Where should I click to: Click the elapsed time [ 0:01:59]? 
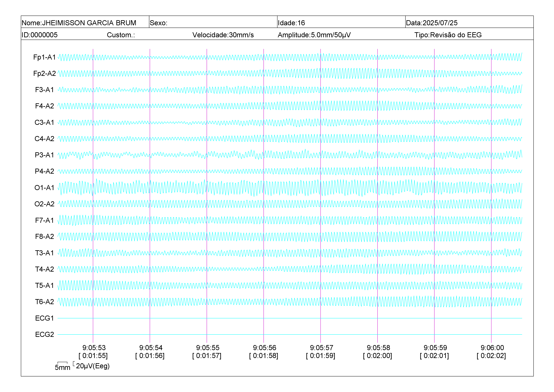(x=321, y=356)
